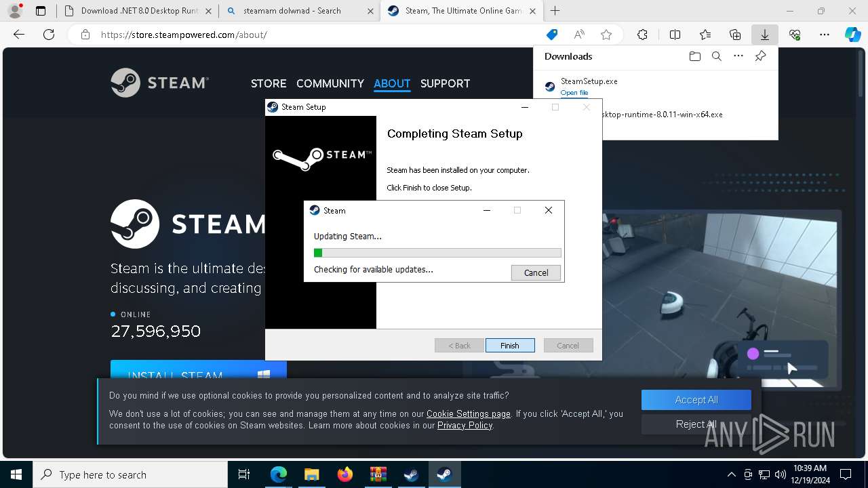The height and width of the screenshot is (488, 868).
Task: Open the Collections icon
Action: pos(735,35)
